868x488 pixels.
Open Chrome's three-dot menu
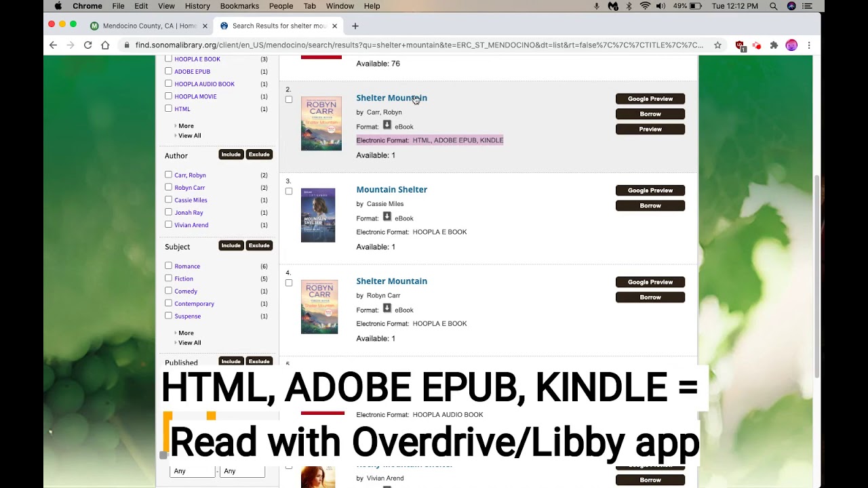(x=809, y=45)
